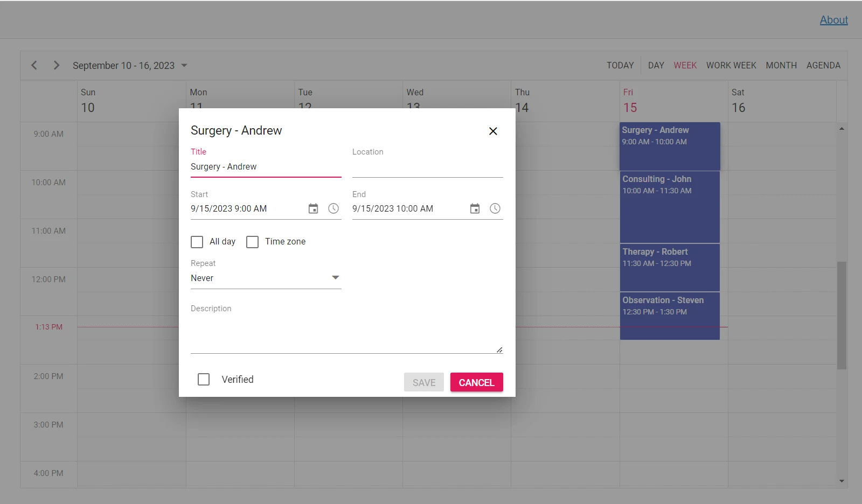Switch to DAY view
The image size is (862, 504).
pyautogui.click(x=656, y=65)
